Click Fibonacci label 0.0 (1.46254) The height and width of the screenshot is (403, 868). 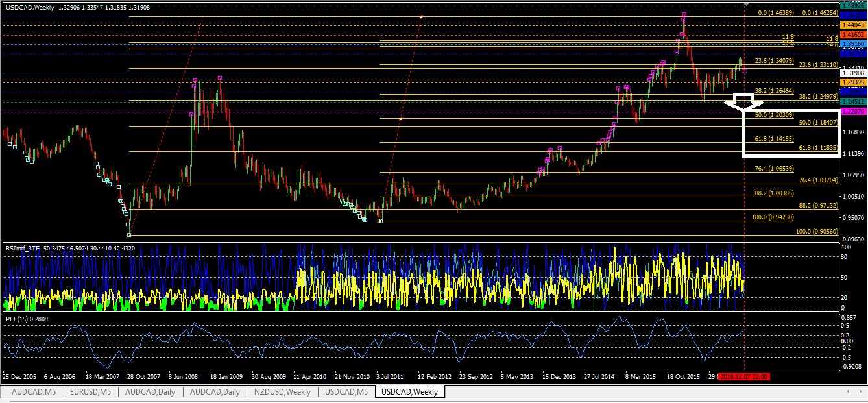[819, 12]
